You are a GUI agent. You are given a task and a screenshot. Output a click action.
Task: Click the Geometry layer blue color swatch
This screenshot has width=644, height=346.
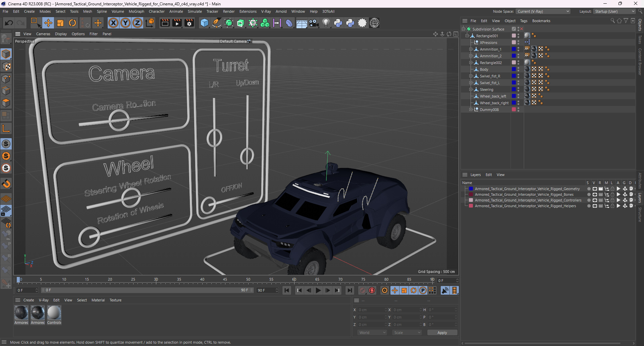471,189
